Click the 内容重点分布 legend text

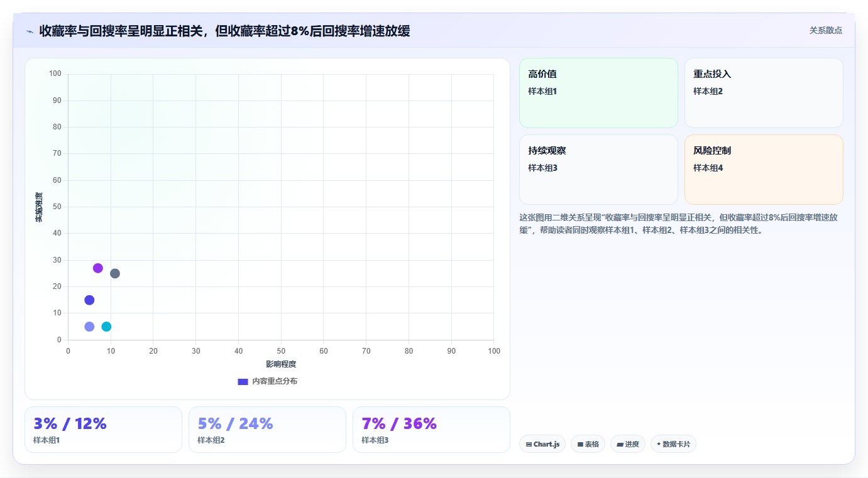[x=275, y=381]
